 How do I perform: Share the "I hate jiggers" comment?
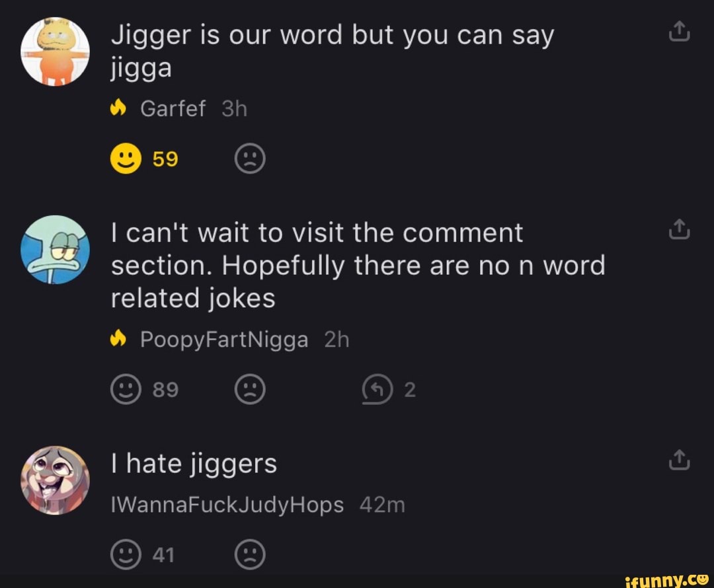point(679,460)
